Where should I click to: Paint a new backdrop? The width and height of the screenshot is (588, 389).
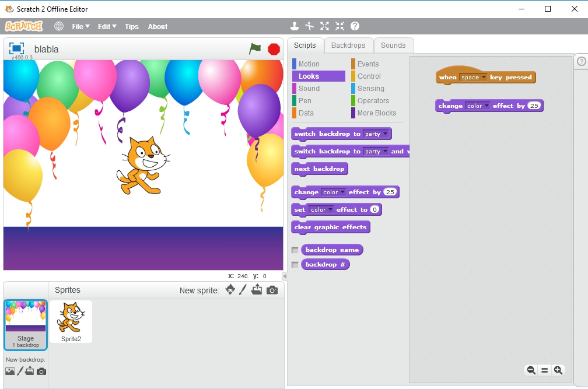click(20, 371)
